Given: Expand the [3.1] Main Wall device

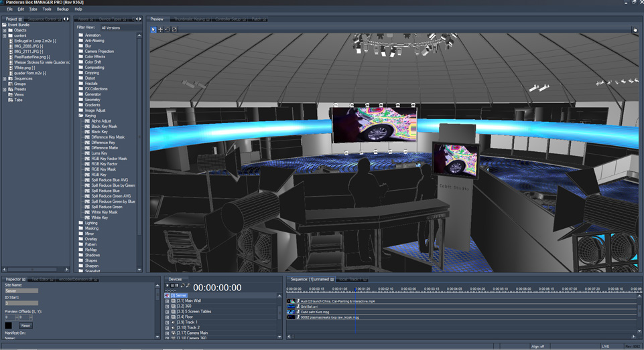Looking at the screenshot, I should 167,300.
